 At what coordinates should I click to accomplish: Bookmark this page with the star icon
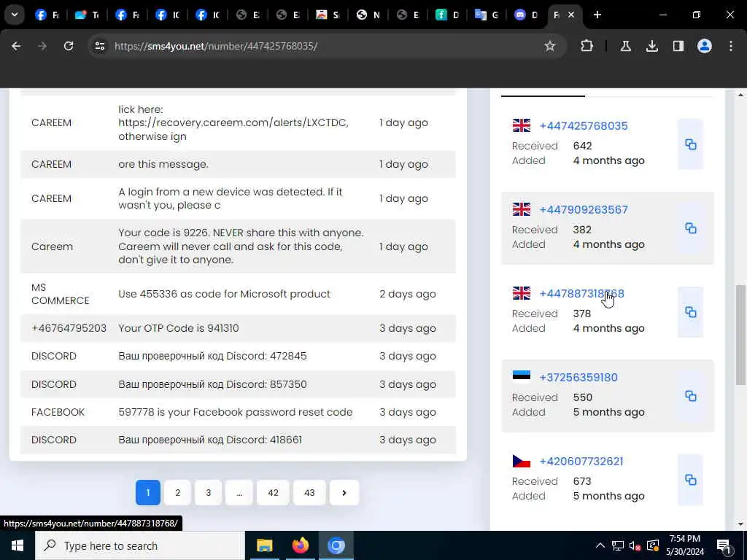pyautogui.click(x=550, y=46)
